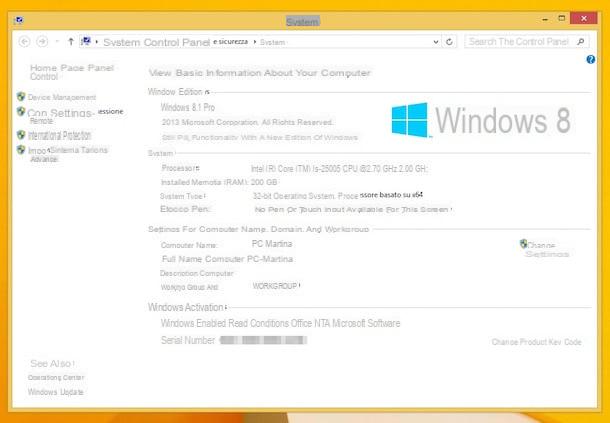Click shield icon beside International Protection
610x423 pixels.
click(x=21, y=135)
